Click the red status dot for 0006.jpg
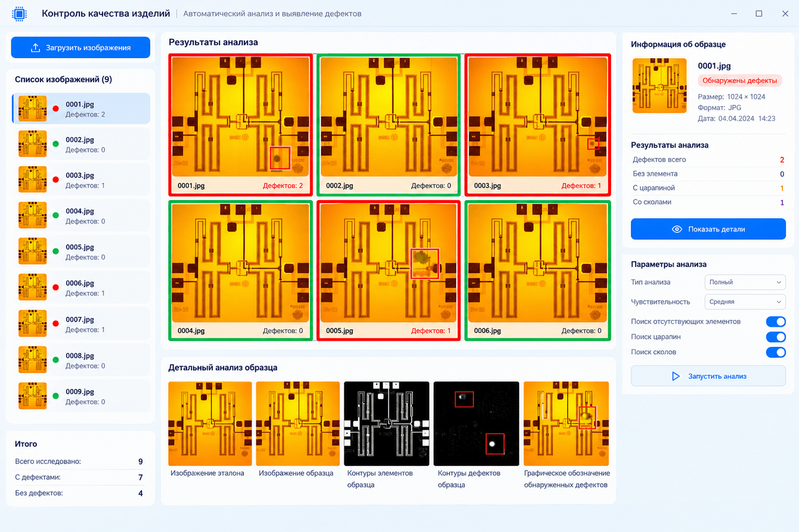Viewport: 799px width, 532px height. click(56, 288)
